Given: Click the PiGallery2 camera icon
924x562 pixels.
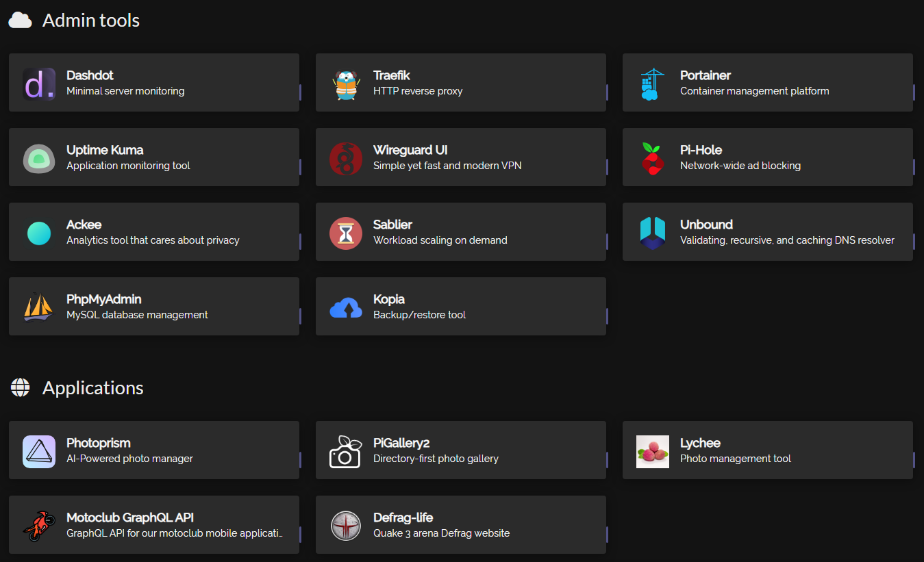Looking at the screenshot, I should 346,452.
